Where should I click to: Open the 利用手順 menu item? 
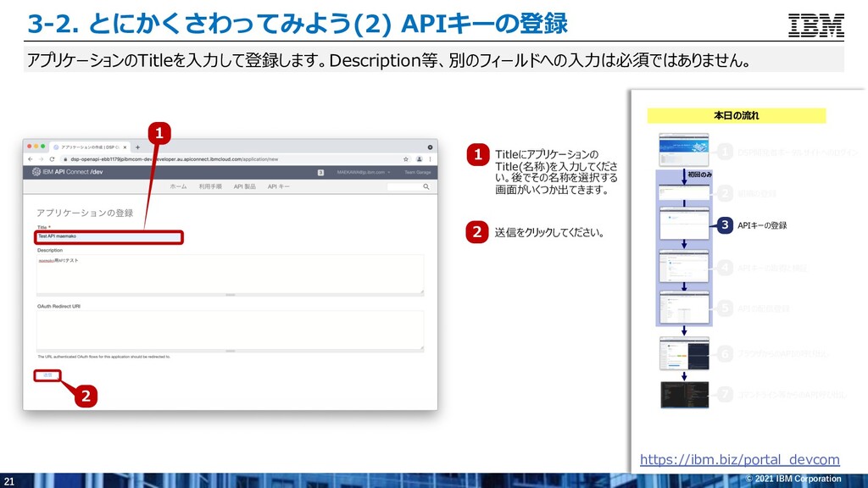coord(210,187)
